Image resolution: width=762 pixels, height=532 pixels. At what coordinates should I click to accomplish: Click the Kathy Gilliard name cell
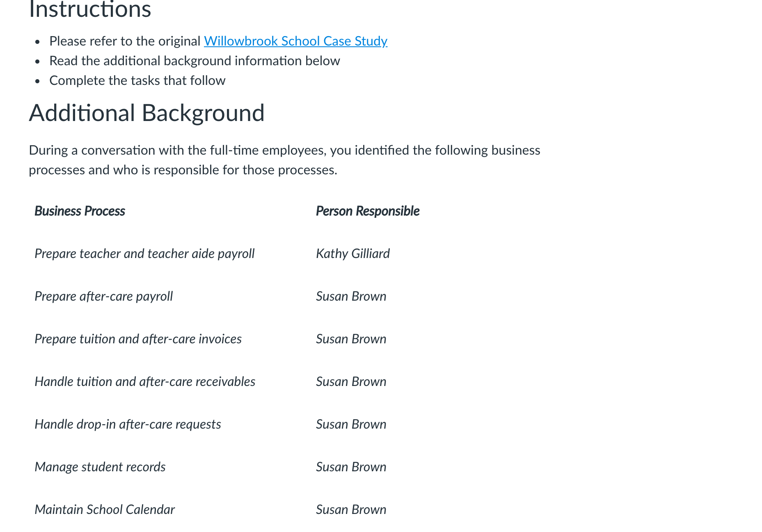353,253
